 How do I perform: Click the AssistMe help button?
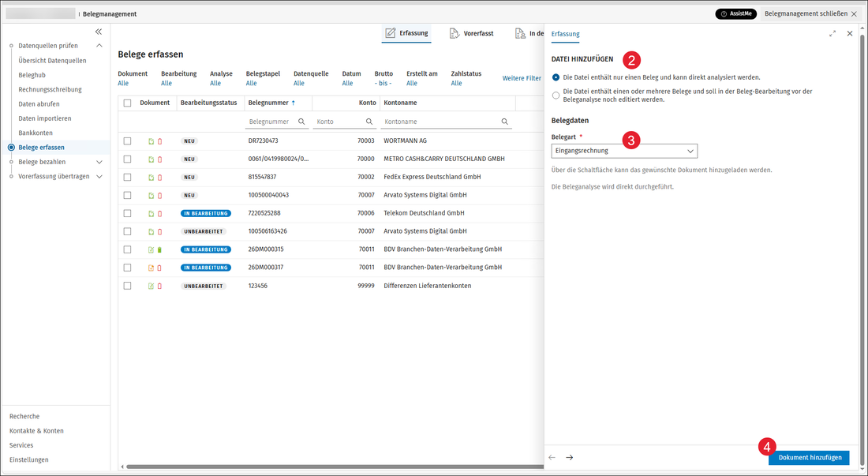pos(735,14)
